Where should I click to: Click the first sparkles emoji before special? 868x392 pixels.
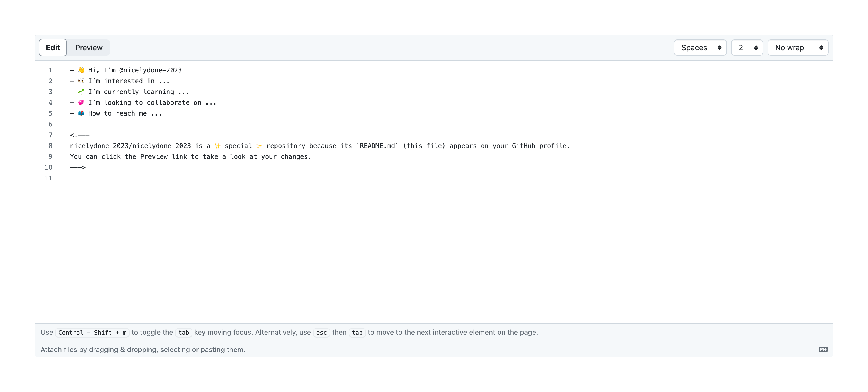[x=217, y=146]
